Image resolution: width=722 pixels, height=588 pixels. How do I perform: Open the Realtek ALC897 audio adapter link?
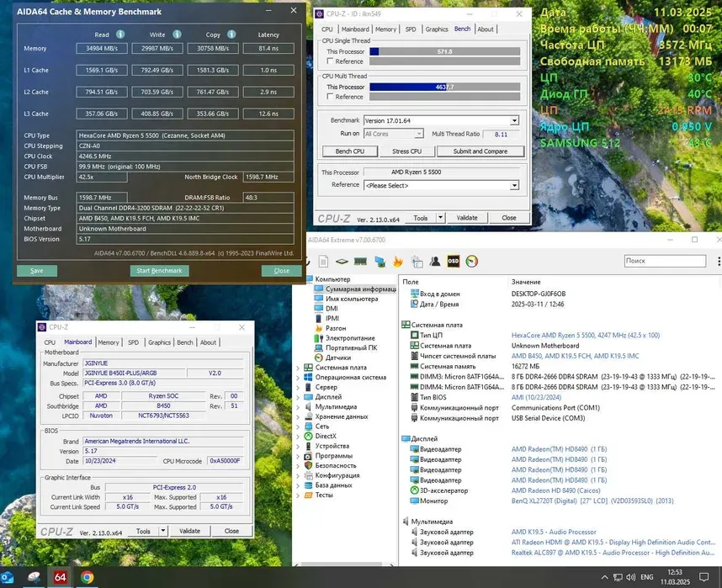coord(613,553)
